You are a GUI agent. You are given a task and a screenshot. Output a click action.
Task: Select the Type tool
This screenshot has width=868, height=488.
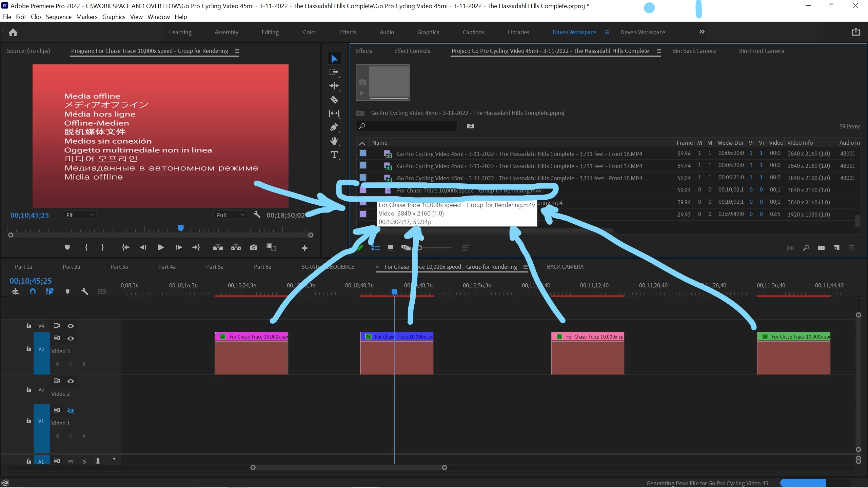334,155
